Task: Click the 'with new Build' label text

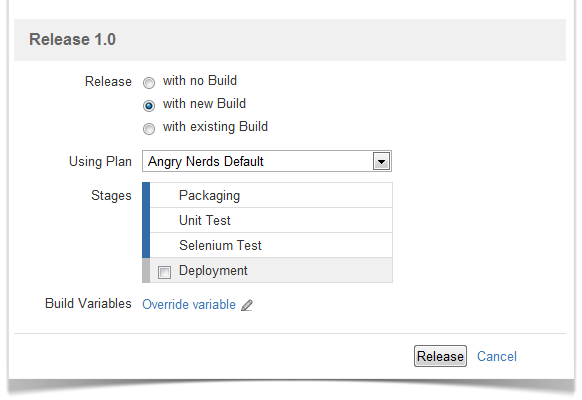Action: [x=204, y=104]
